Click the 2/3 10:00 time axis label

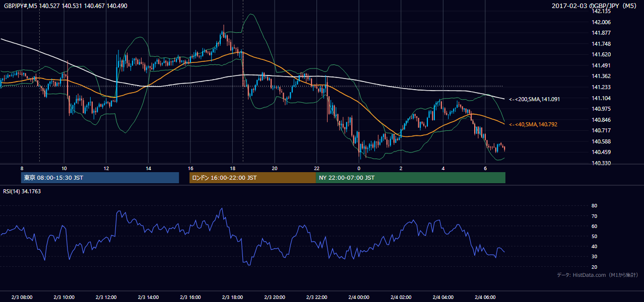click(x=64, y=297)
